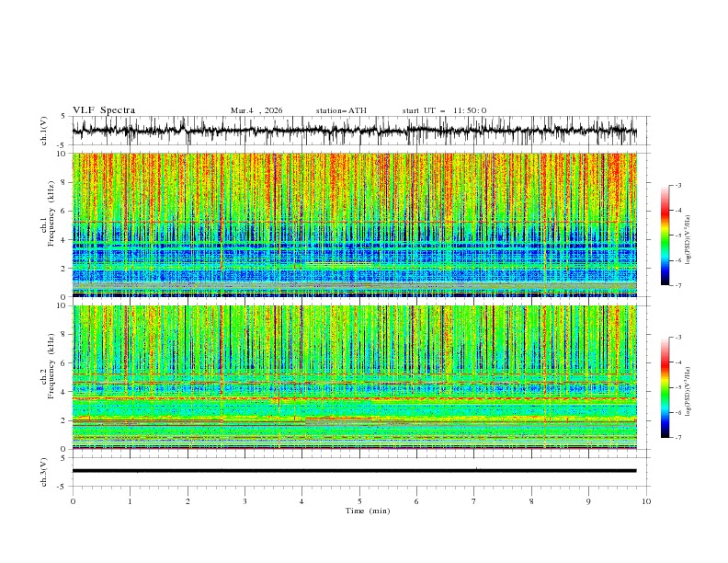Click time axis tick label '3'

245,501
